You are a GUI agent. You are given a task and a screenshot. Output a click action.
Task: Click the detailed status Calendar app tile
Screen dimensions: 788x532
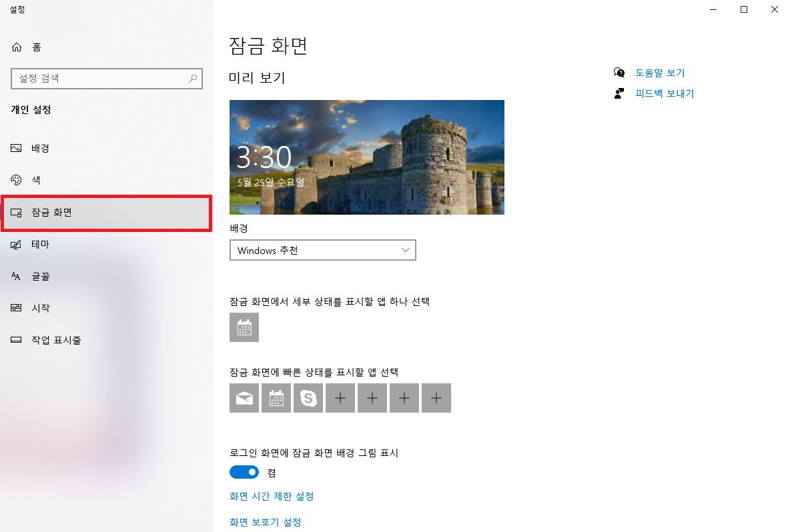(x=244, y=327)
